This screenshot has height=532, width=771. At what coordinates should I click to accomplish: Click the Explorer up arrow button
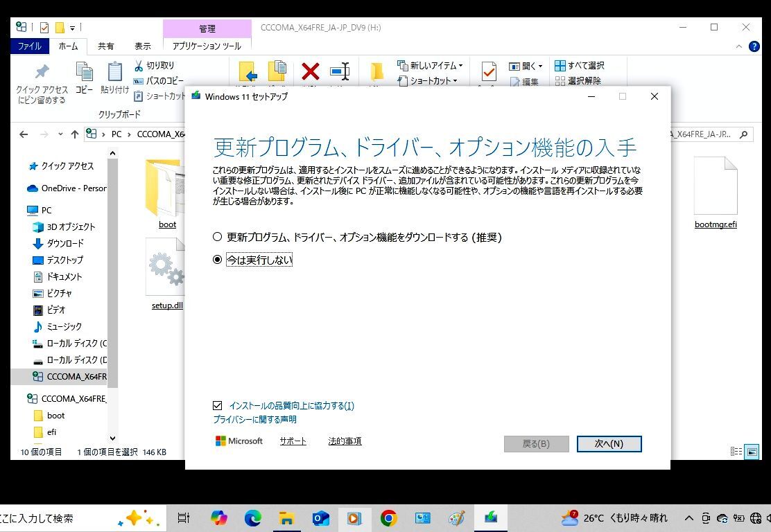point(75,134)
